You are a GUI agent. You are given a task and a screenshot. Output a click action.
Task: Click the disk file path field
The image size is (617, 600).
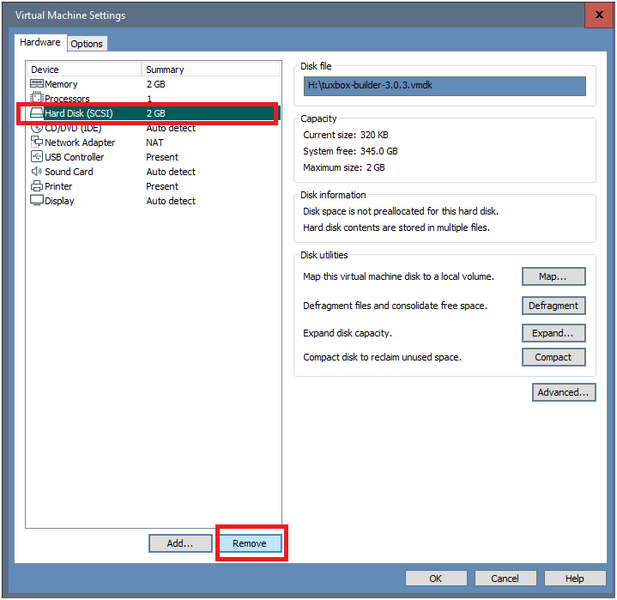click(x=445, y=86)
